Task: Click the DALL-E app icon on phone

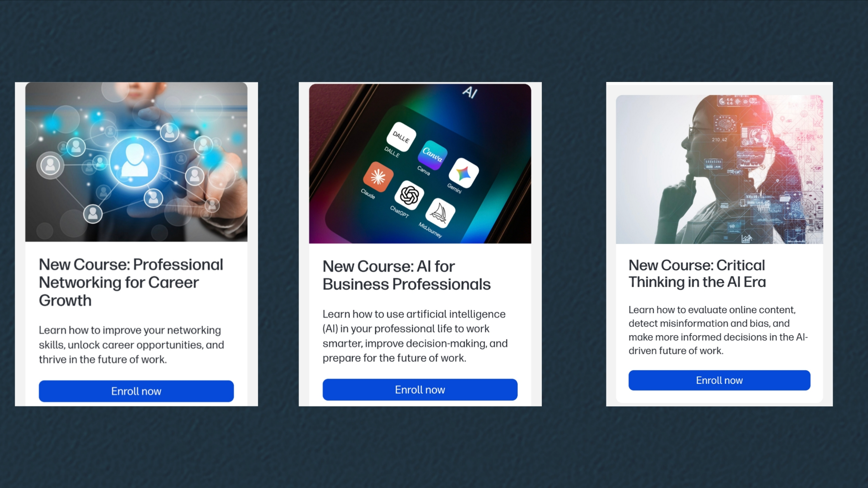Action: coord(401,137)
